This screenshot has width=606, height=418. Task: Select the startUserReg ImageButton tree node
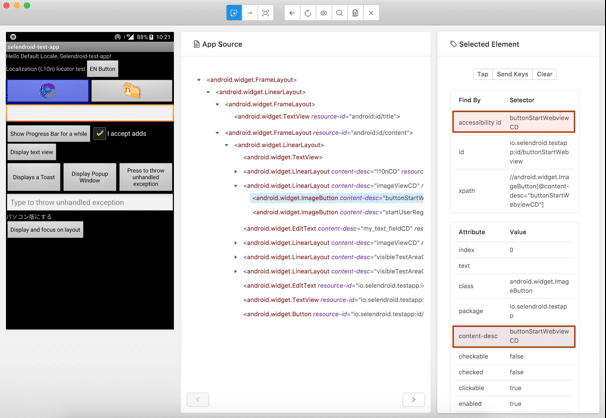pos(340,212)
